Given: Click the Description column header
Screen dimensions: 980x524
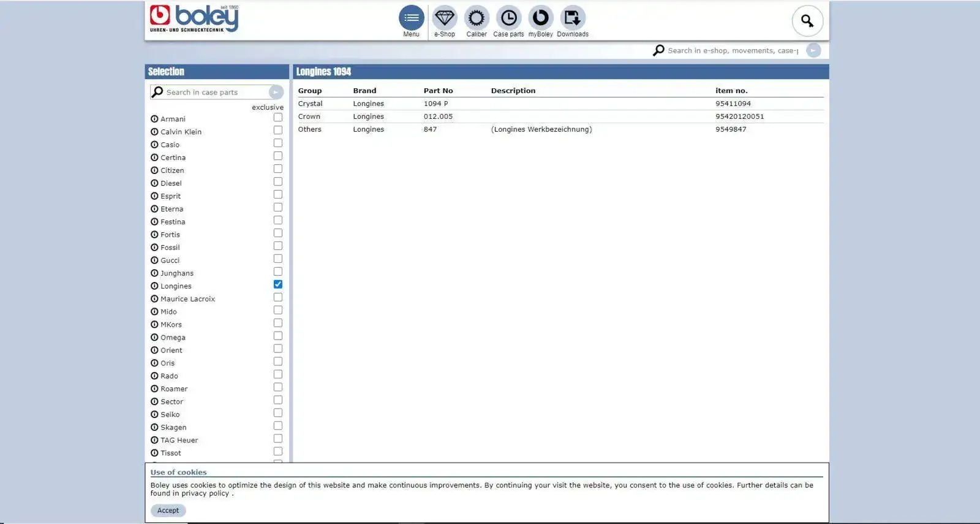Looking at the screenshot, I should (513, 91).
